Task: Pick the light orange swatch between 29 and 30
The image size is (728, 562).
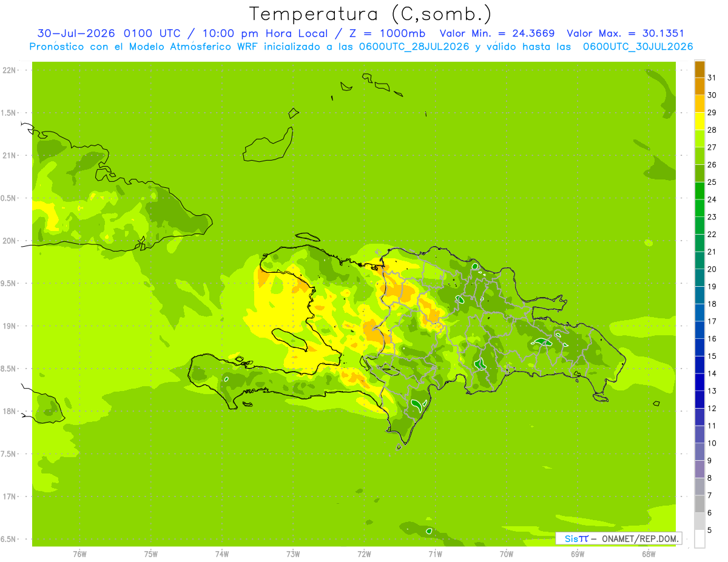Action: [699, 104]
